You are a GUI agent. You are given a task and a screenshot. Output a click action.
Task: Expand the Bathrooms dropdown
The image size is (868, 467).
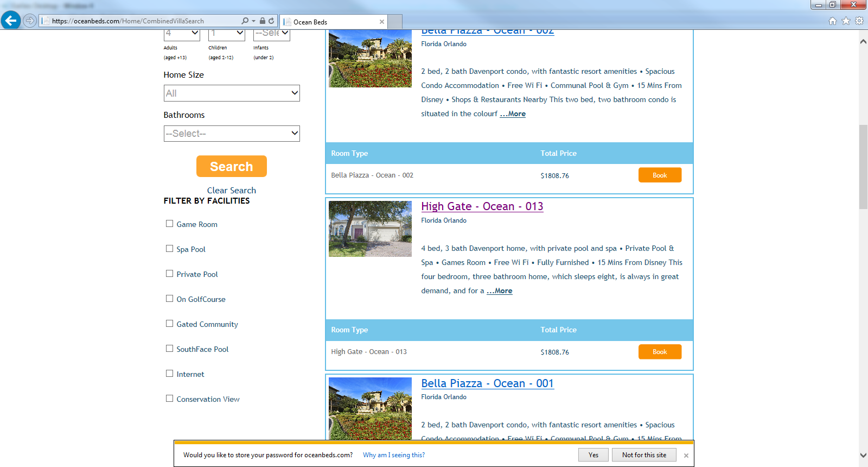(x=232, y=134)
